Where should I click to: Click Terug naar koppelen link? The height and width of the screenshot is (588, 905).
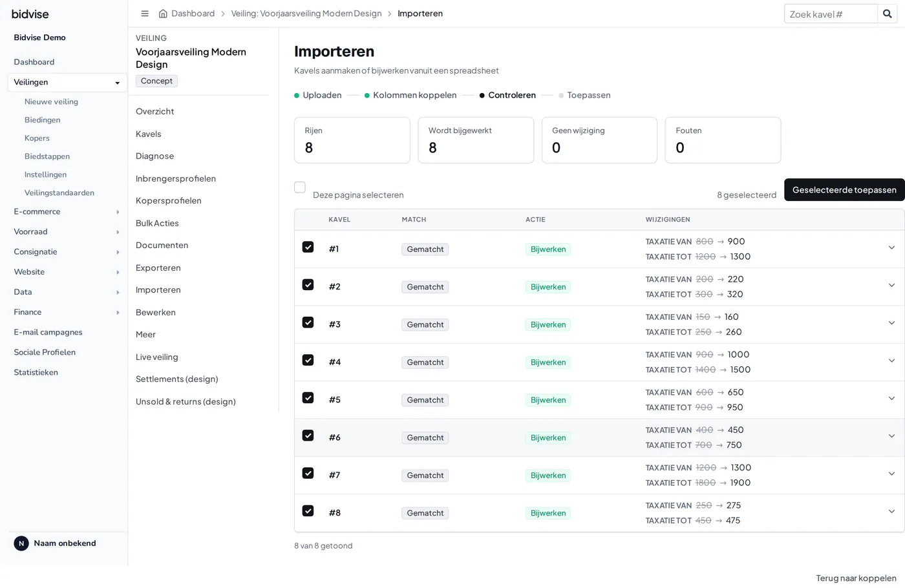point(856,578)
